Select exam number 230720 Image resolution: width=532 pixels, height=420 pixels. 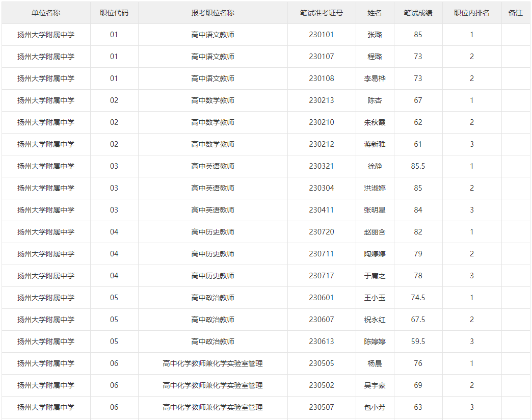click(322, 232)
